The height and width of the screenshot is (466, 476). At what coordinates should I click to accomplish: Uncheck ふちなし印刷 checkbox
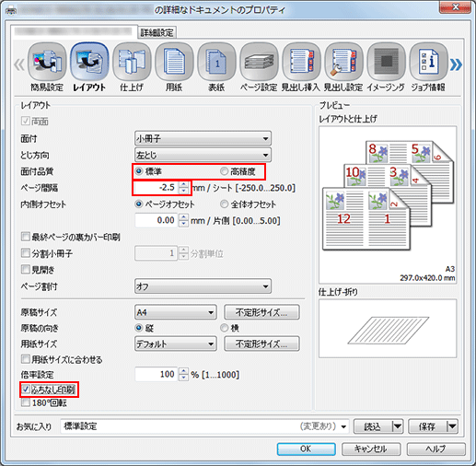[x=26, y=390]
